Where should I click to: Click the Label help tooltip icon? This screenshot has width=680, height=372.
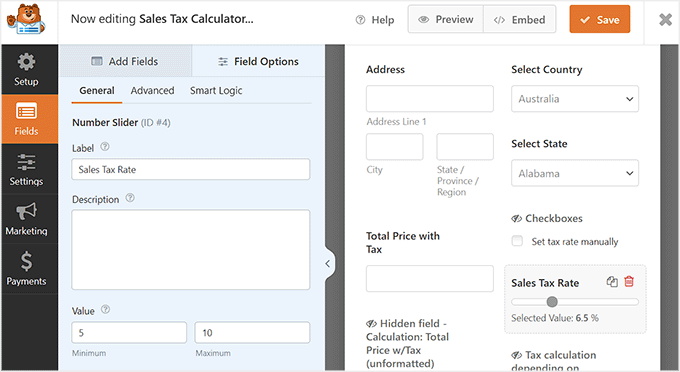pos(105,147)
